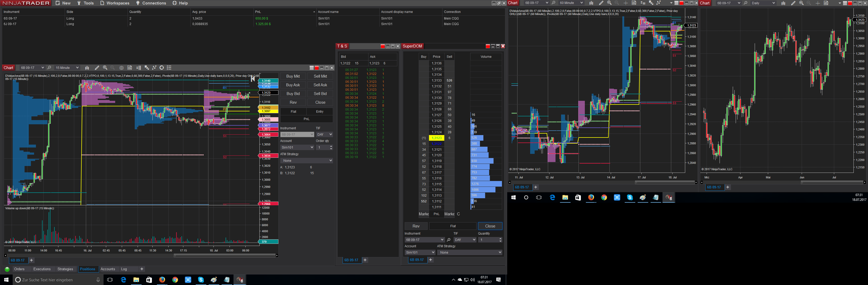The width and height of the screenshot is (868, 285).
Task: Click the green connection status indicator
Action: point(7,269)
